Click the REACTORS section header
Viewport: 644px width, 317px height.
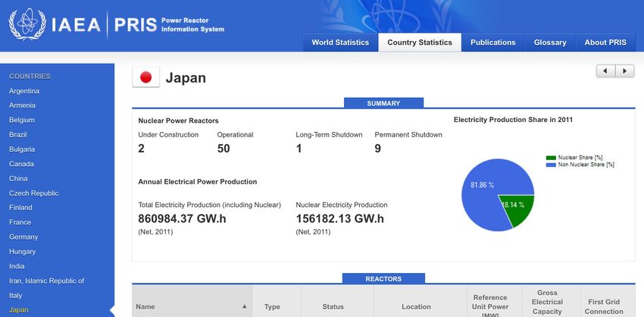click(383, 279)
